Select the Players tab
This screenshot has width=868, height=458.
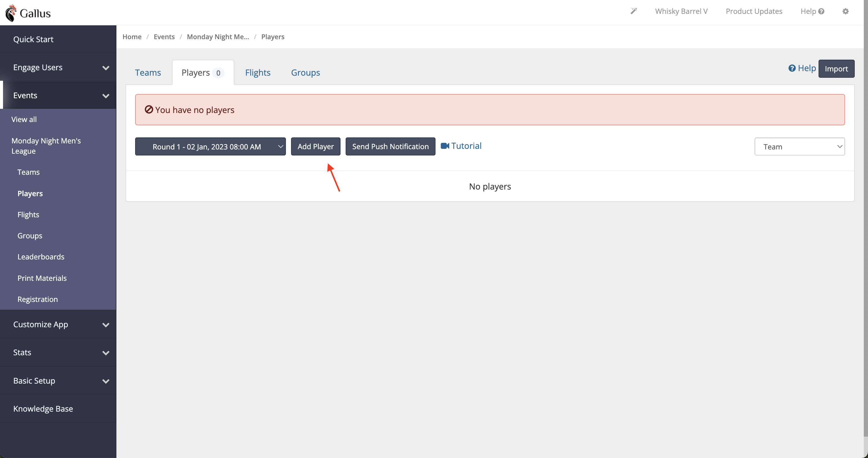point(203,72)
